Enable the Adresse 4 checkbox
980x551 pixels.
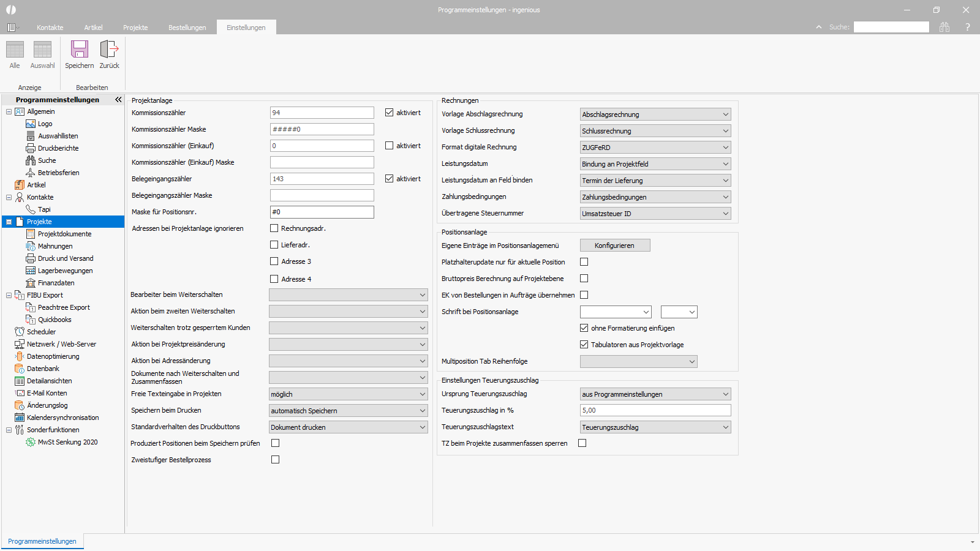click(274, 279)
